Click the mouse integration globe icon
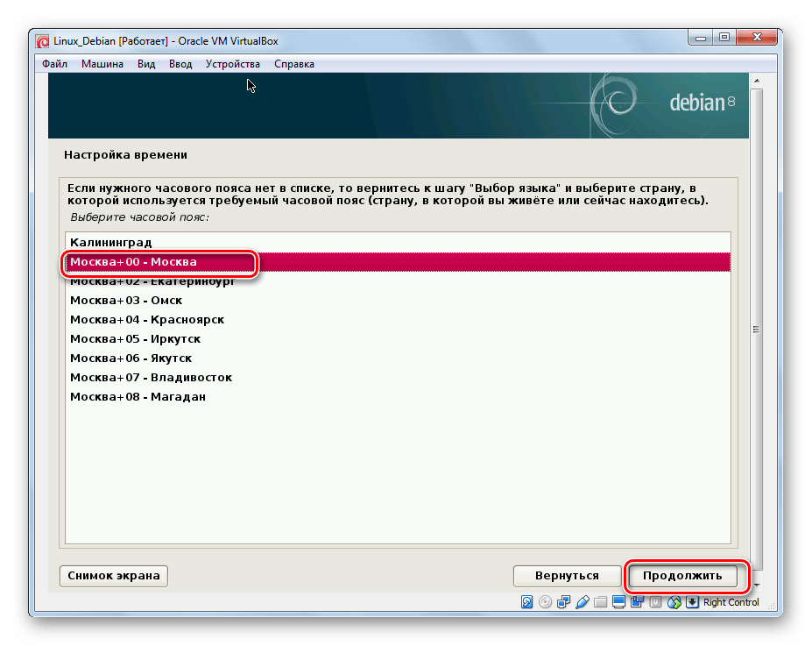Viewport: 812px width, 646px height. (x=674, y=602)
